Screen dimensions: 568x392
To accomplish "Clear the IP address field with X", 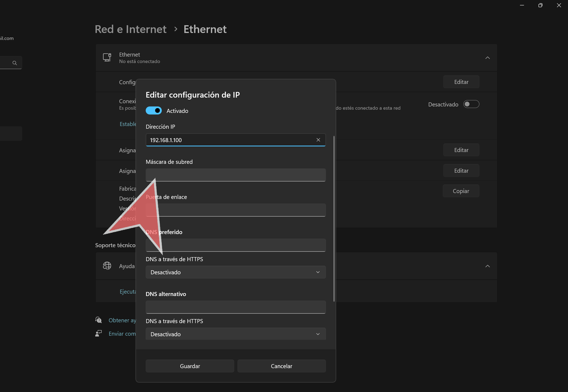I will (x=318, y=140).
